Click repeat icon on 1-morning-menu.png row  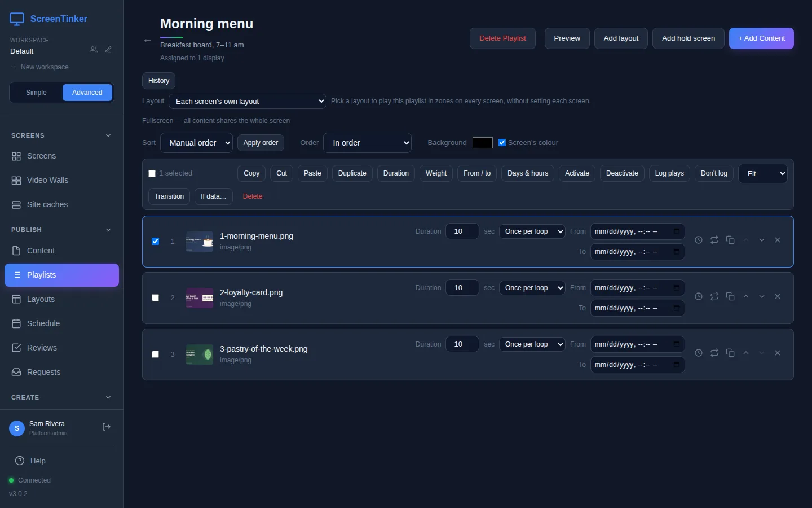(714, 240)
